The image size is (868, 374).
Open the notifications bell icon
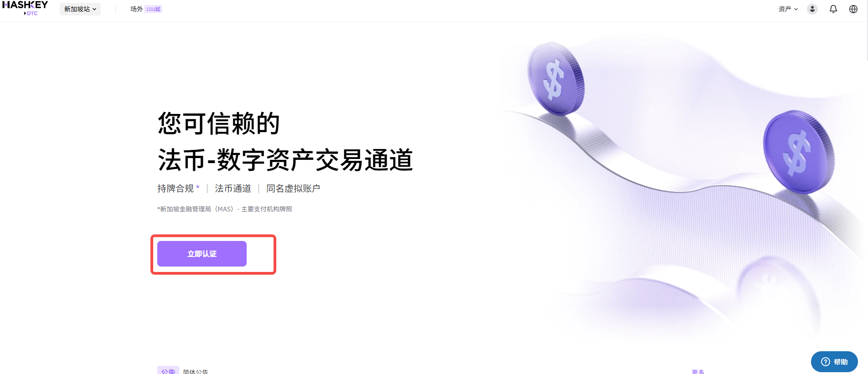point(833,9)
